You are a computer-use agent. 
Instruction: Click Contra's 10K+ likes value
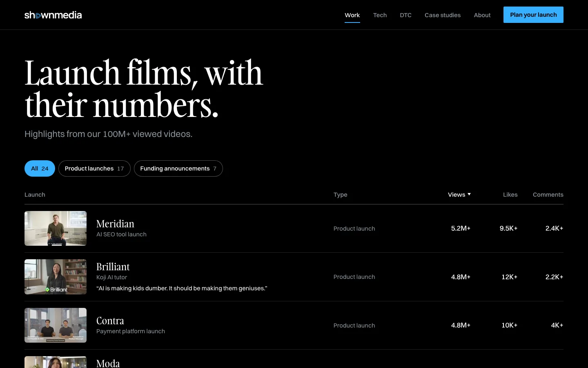click(510, 325)
